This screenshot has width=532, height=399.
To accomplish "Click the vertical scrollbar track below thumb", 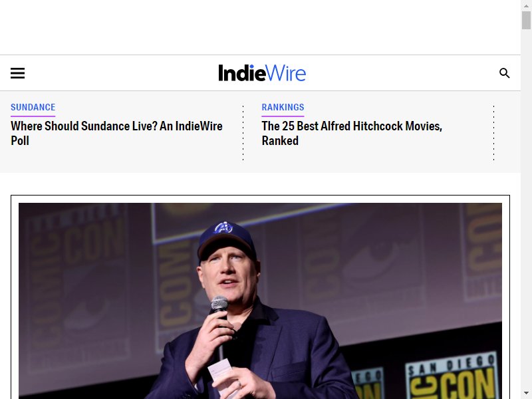I will point(526,209).
